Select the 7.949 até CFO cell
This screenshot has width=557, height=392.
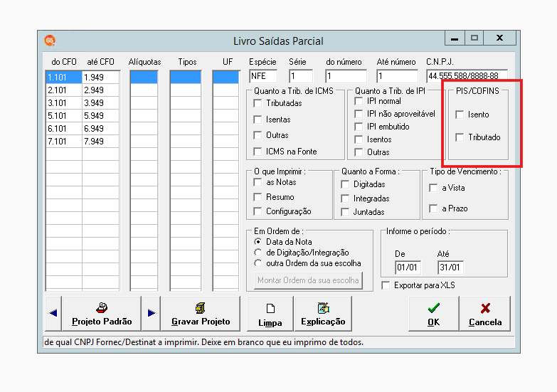coord(101,142)
